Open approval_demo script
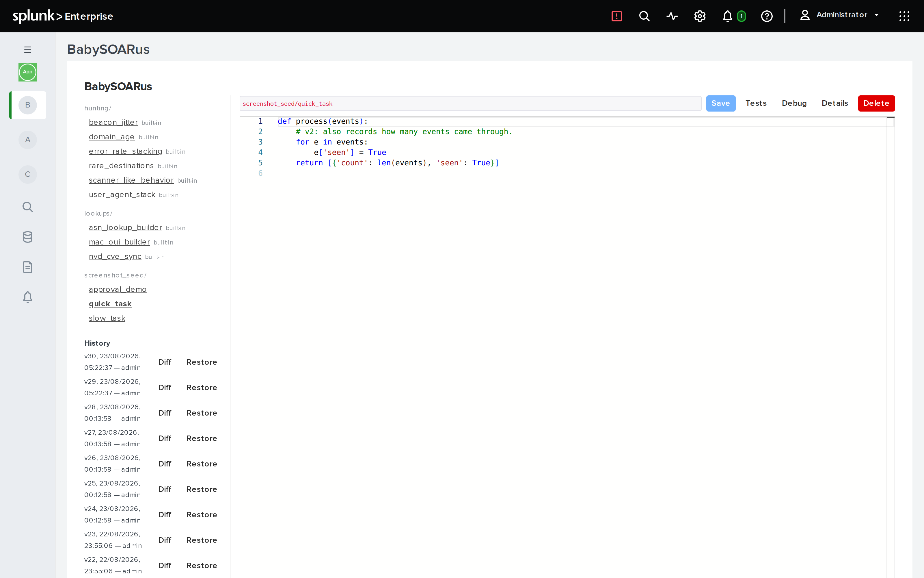Screen dimensions: 924x578 [118, 290]
